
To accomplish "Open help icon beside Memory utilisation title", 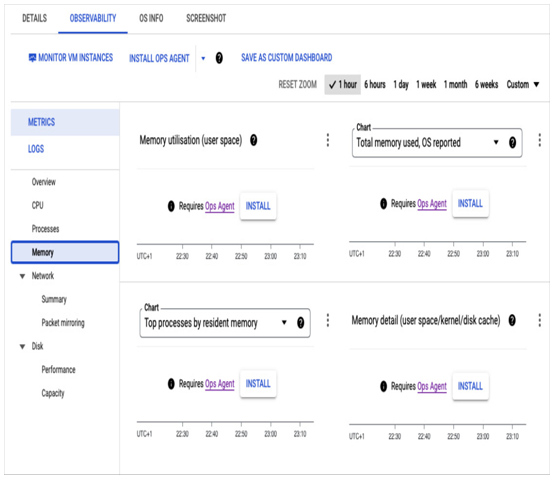I will [x=253, y=140].
